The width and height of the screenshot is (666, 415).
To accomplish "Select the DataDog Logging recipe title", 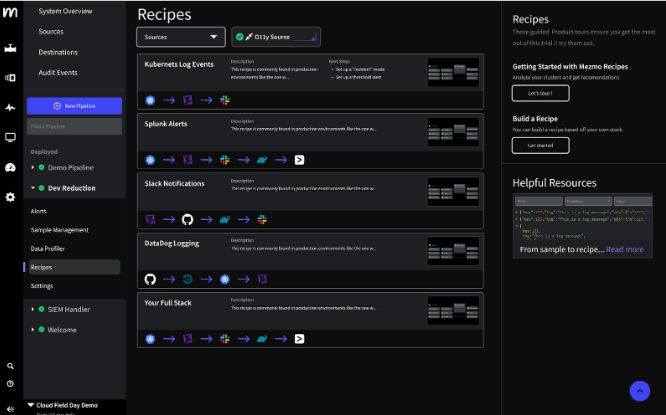I will (x=172, y=243).
